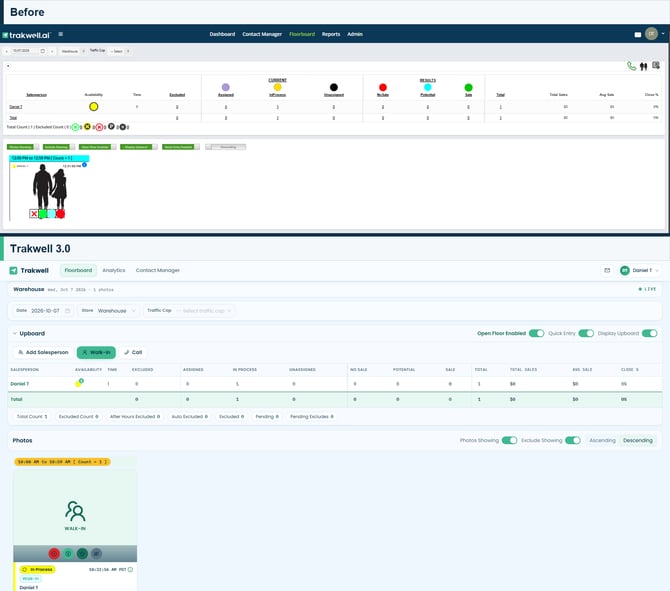Screen dimensions: 670x591
Task: Open the mail envelope icon in the Before header
Action: (x=638, y=35)
